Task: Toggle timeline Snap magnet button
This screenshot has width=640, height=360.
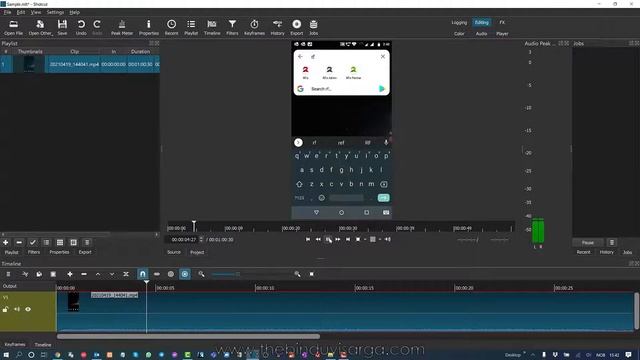Action: tap(142, 274)
